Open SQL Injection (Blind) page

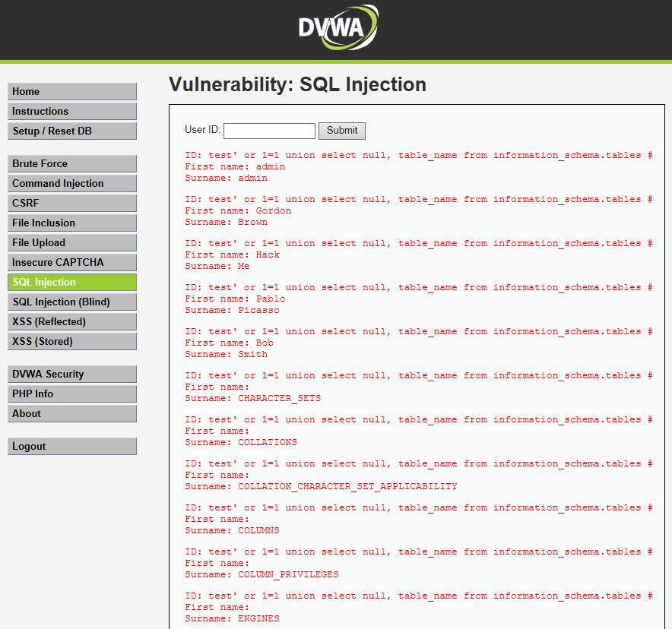coord(72,302)
